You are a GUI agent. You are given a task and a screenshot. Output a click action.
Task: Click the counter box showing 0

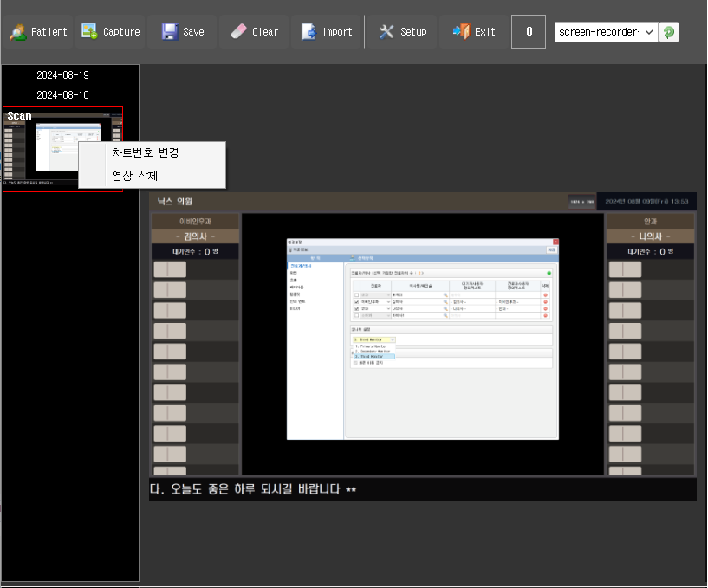click(x=529, y=32)
